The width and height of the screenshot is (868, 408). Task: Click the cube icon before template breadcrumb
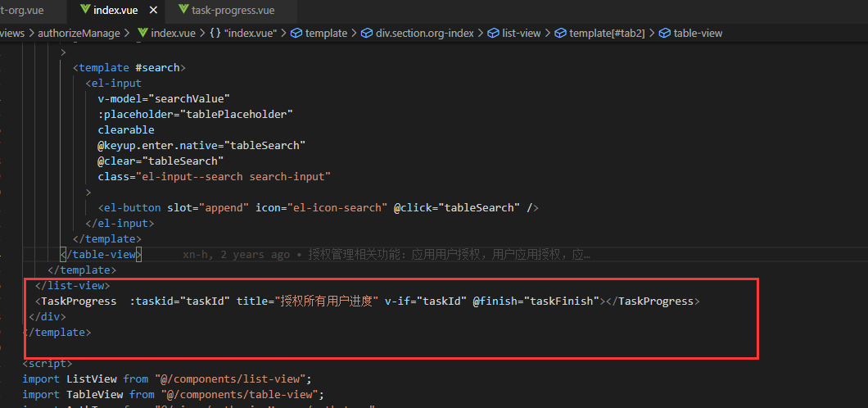pyautogui.click(x=296, y=34)
